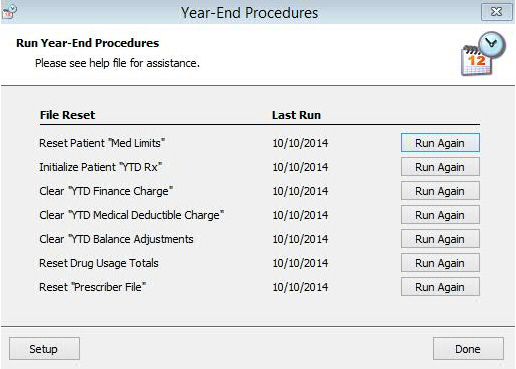Click the Done button
The height and width of the screenshot is (369, 516).
(x=468, y=349)
